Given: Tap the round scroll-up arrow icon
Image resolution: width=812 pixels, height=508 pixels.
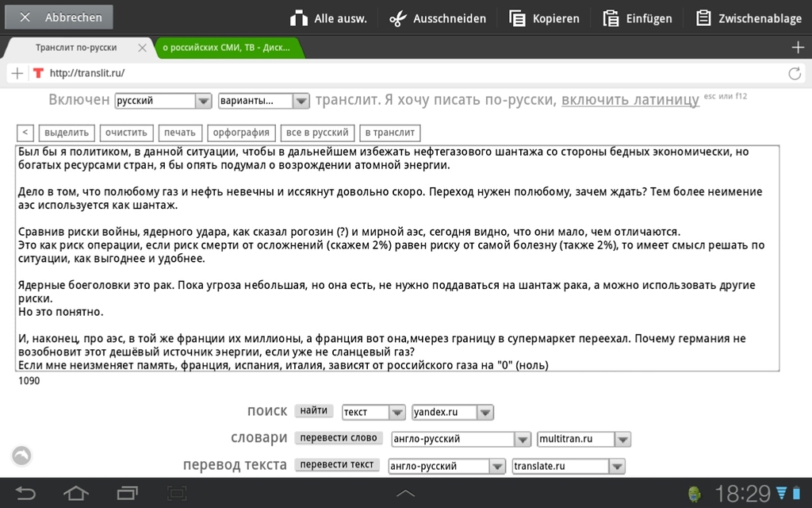Looking at the screenshot, I should click(21, 456).
